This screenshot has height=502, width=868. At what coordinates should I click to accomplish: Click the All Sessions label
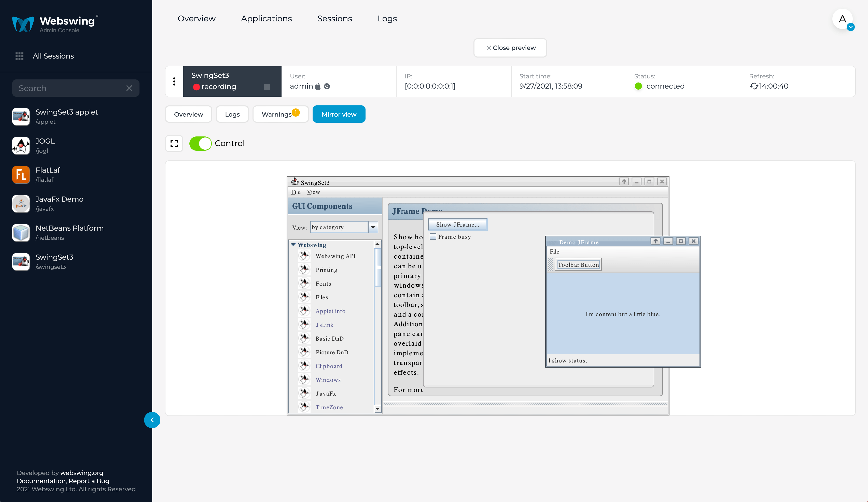[x=53, y=56]
